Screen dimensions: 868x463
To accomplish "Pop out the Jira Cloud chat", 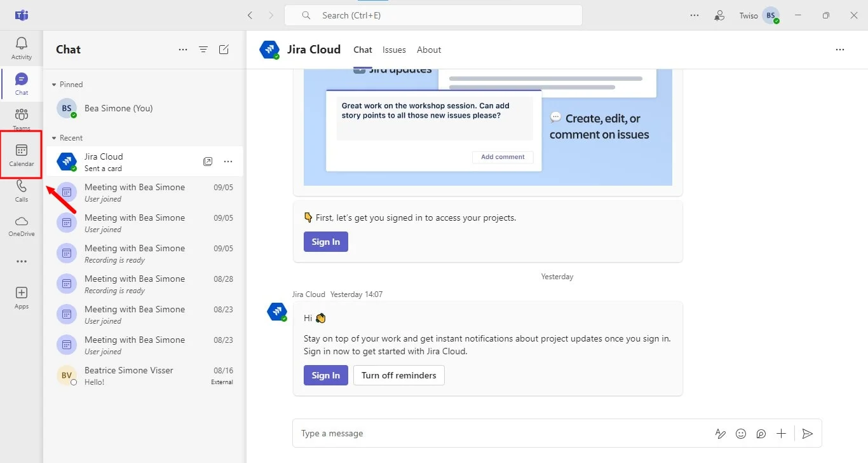I will point(208,162).
